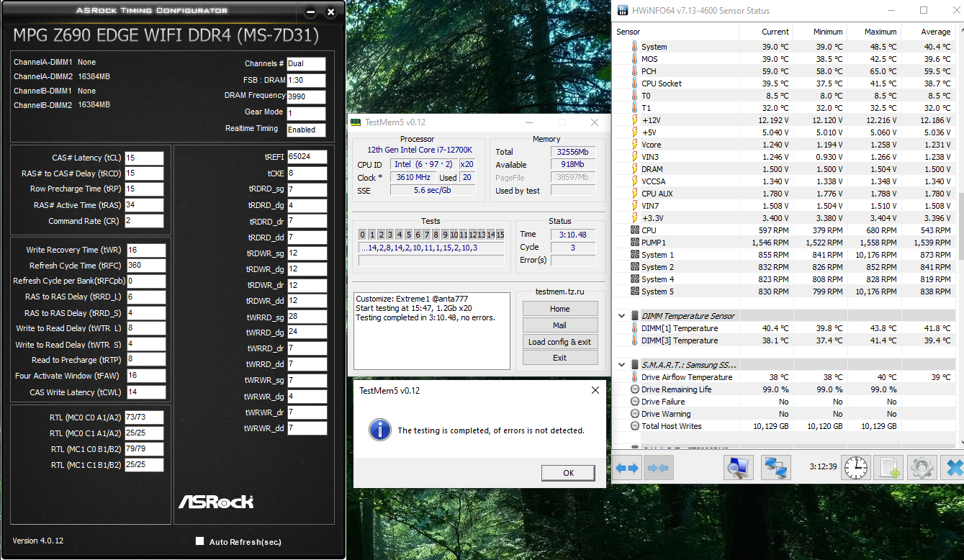Click the 'Vcore' sensor row label
Screen dimensions: 964x560
coord(652,145)
